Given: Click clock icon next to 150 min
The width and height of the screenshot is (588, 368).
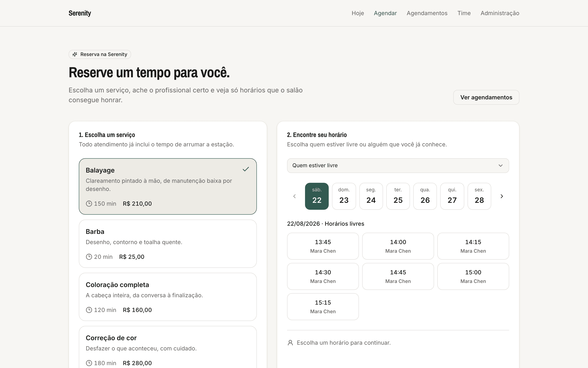Looking at the screenshot, I should pyautogui.click(x=89, y=203).
